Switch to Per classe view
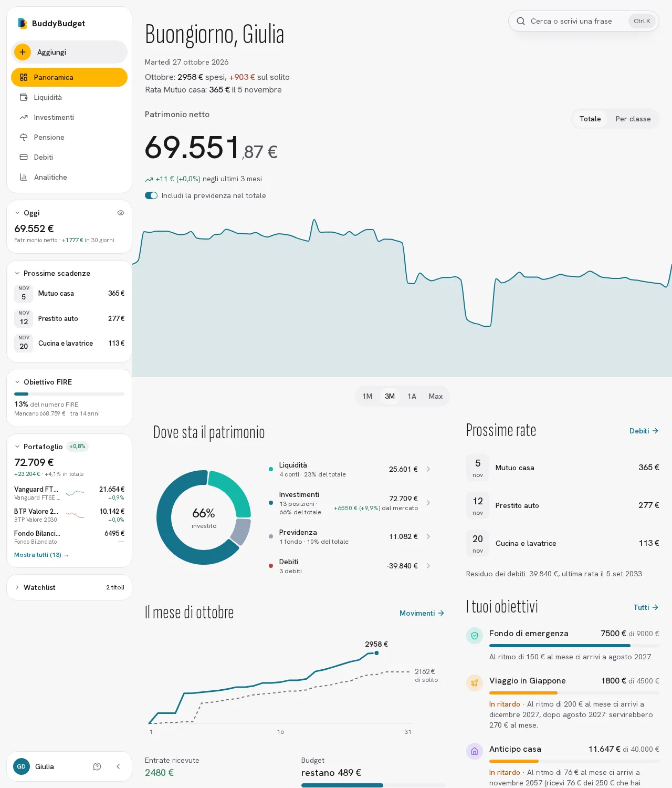Screen dimensions: 672x788 coord(633,119)
